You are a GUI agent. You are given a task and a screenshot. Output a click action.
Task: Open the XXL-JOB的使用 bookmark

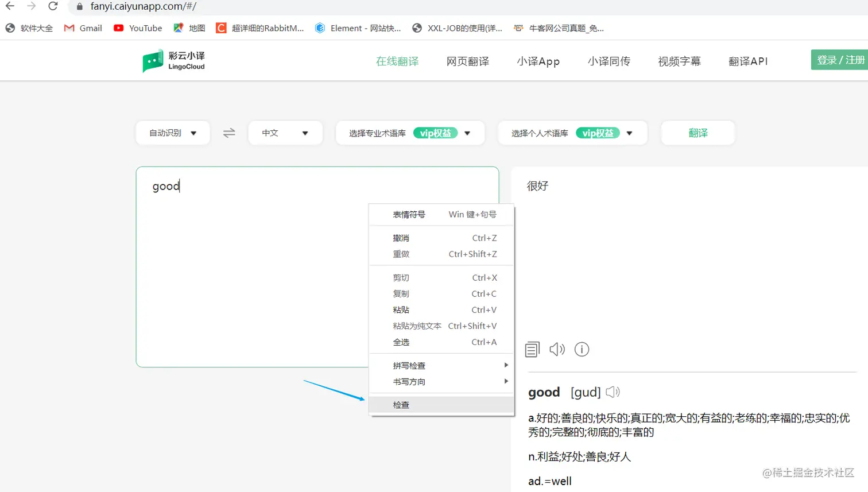pyautogui.click(x=457, y=28)
